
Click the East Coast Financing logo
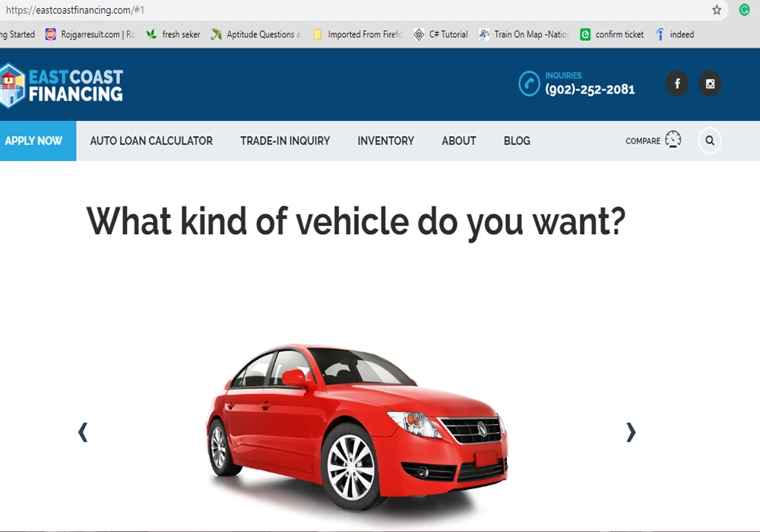(x=62, y=84)
